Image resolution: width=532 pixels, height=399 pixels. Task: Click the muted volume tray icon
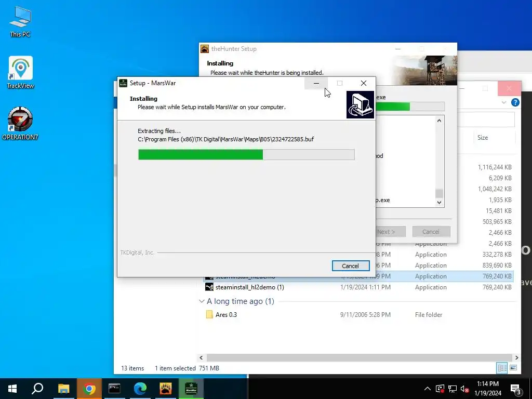click(x=465, y=389)
